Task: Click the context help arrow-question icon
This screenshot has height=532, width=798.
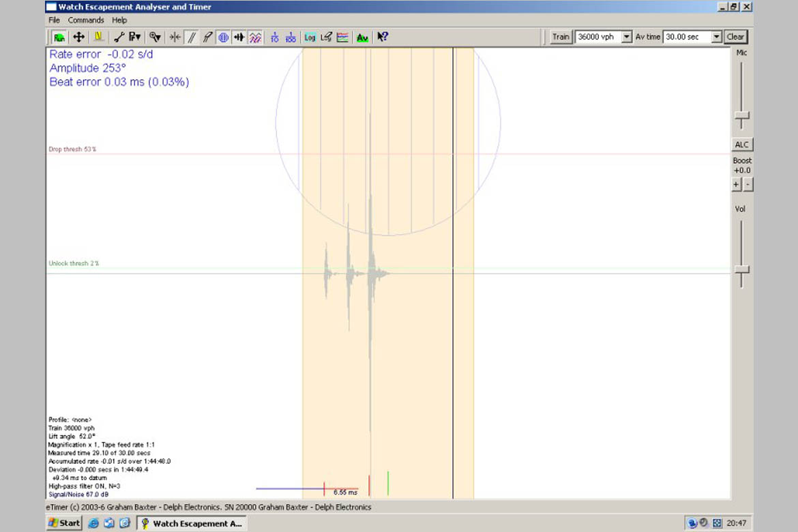Action: (383, 38)
